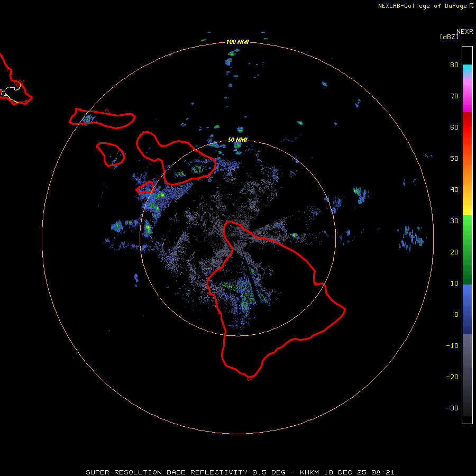476x476 pixels.
Task: Click the 70 value on dBZ scale
Action: (454, 96)
